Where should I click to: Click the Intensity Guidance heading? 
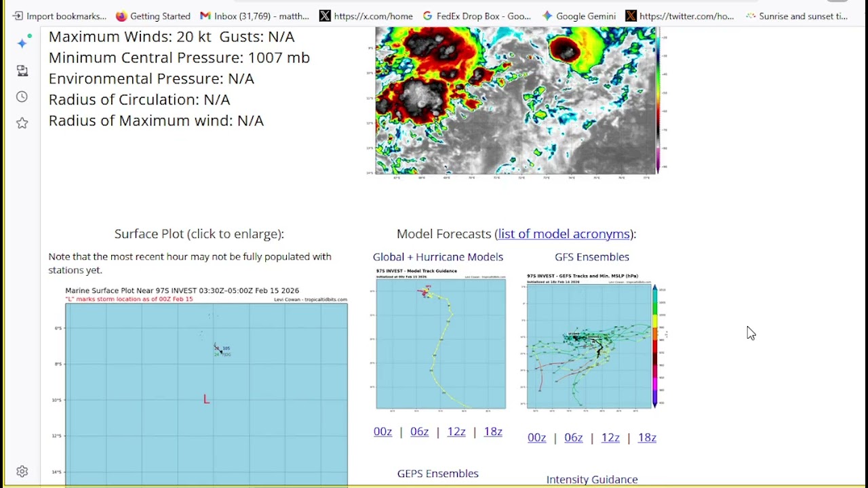coord(592,479)
